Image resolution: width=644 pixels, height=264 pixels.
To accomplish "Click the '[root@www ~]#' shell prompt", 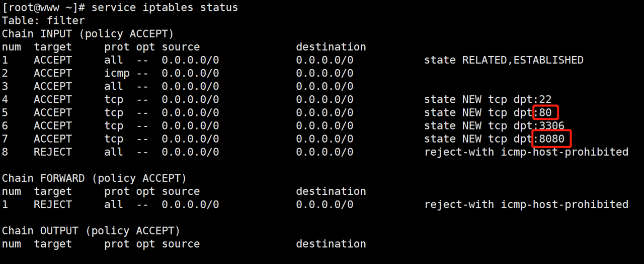I will [x=43, y=8].
